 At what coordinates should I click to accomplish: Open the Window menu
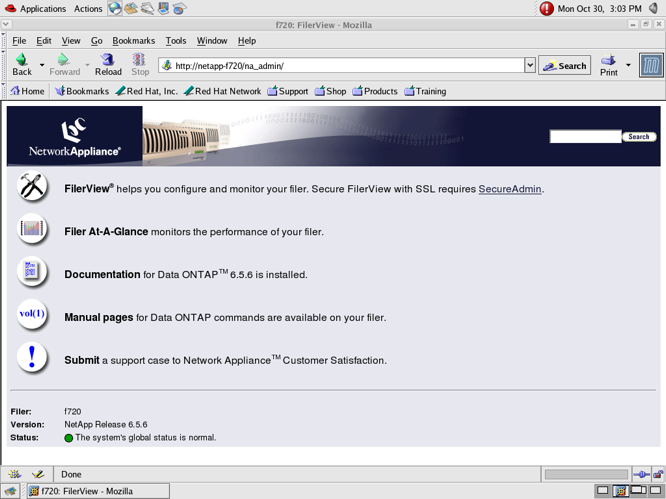click(x=212, y=41)
